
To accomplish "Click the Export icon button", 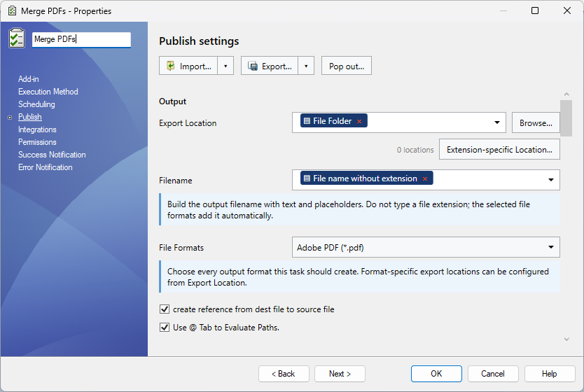I will 270,66.
